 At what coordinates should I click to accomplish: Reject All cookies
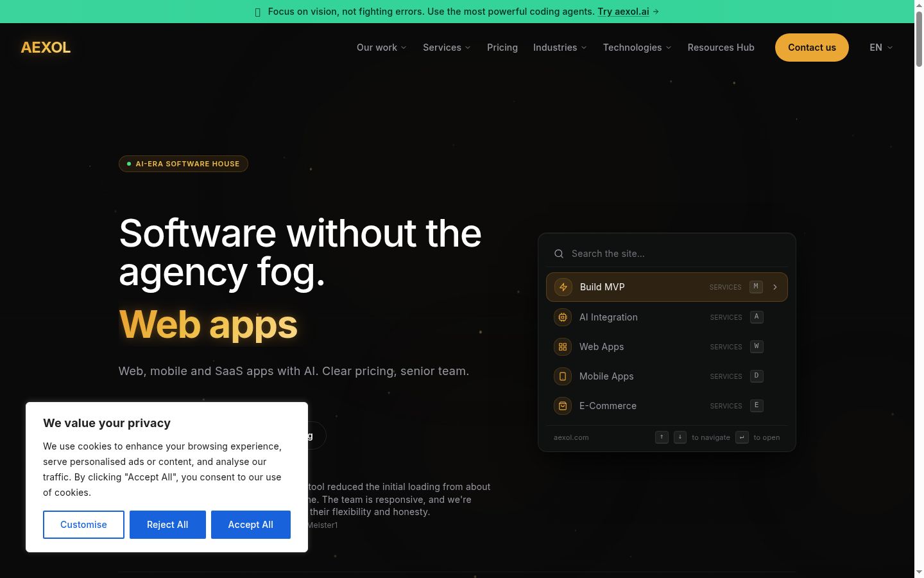click(167, 525)
